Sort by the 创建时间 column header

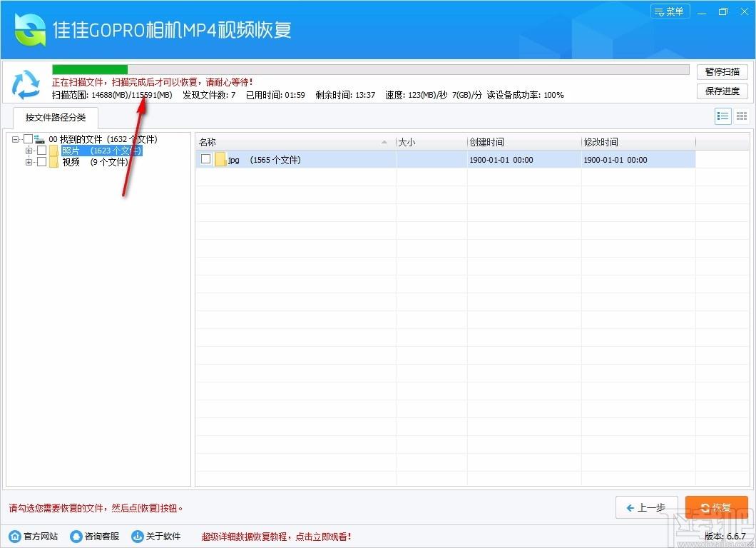(x=524, y=142)
